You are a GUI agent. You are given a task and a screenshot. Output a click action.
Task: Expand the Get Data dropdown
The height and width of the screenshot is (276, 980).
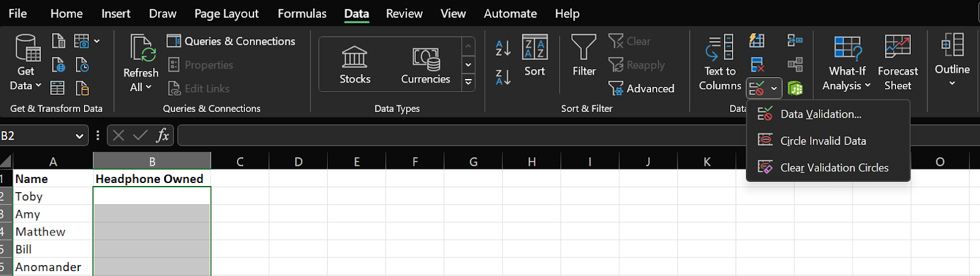[26, 63]
